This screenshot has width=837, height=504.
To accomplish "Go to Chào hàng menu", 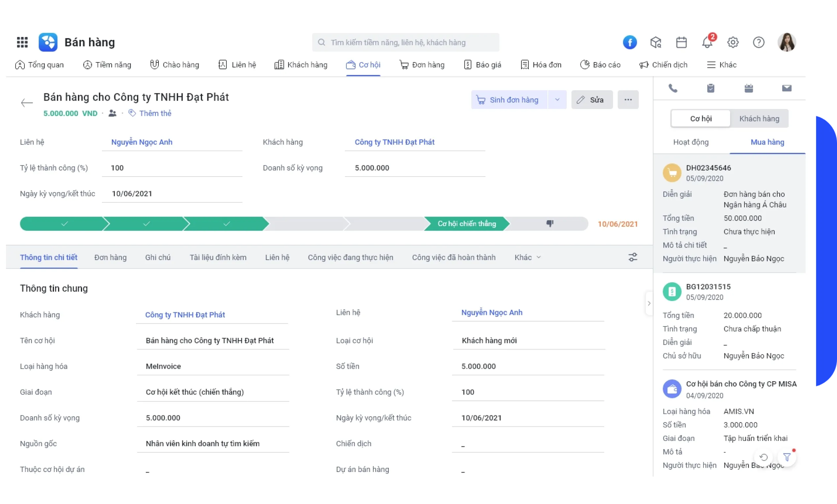I will (x=175, y=65).
